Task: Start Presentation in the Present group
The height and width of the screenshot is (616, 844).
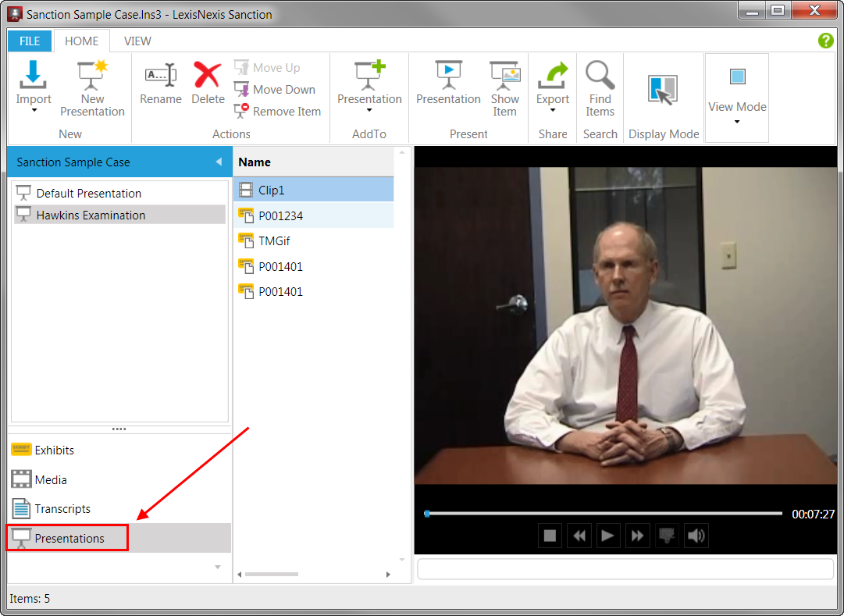Action: pos(448,84)
